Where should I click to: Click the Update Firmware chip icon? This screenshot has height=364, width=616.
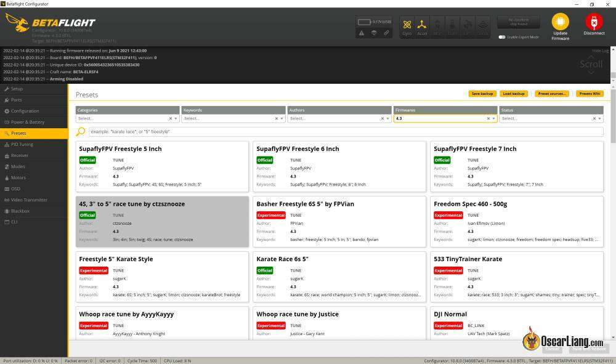(x=560, y=22)
